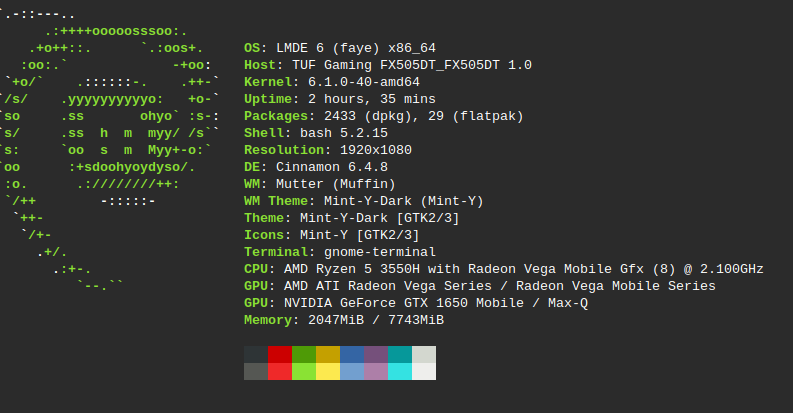Click the dark red color block in top row
This screenshot has width=793, height=413.
click(280, 354)
